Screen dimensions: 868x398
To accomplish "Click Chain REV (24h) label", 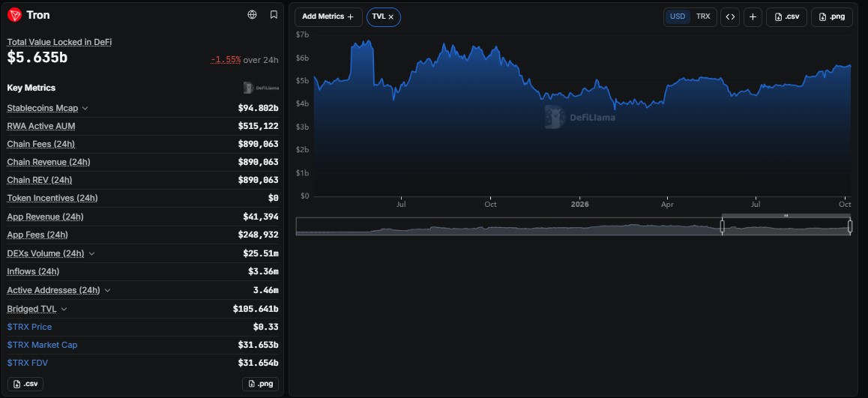I will click(39, 180).
